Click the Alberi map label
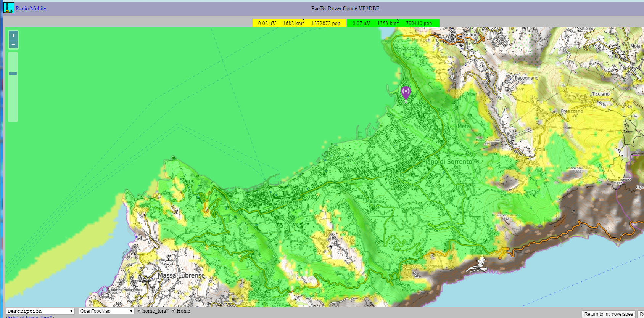Screen dimensions: 644x318 (472, 94)
